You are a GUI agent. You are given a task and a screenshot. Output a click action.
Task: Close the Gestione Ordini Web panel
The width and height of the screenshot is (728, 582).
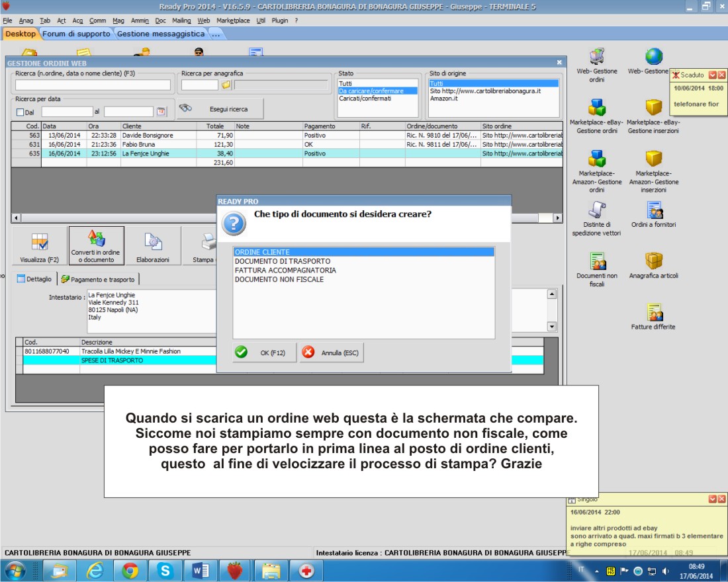click(x=559, y=62)
